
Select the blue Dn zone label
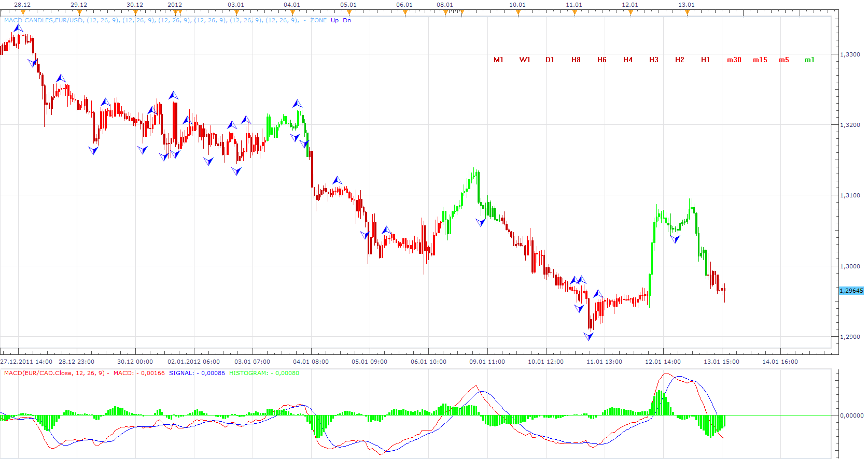pyautogui.click(x=347, y=21)
